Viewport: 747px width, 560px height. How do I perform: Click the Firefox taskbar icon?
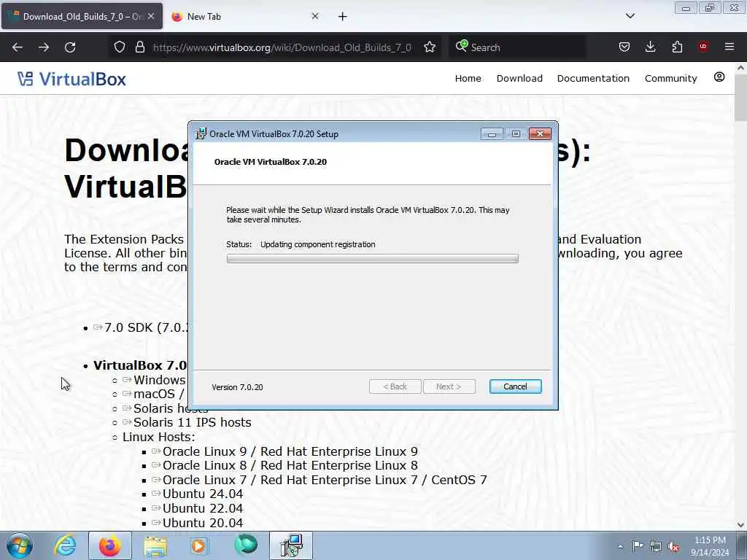coord(110,545)
